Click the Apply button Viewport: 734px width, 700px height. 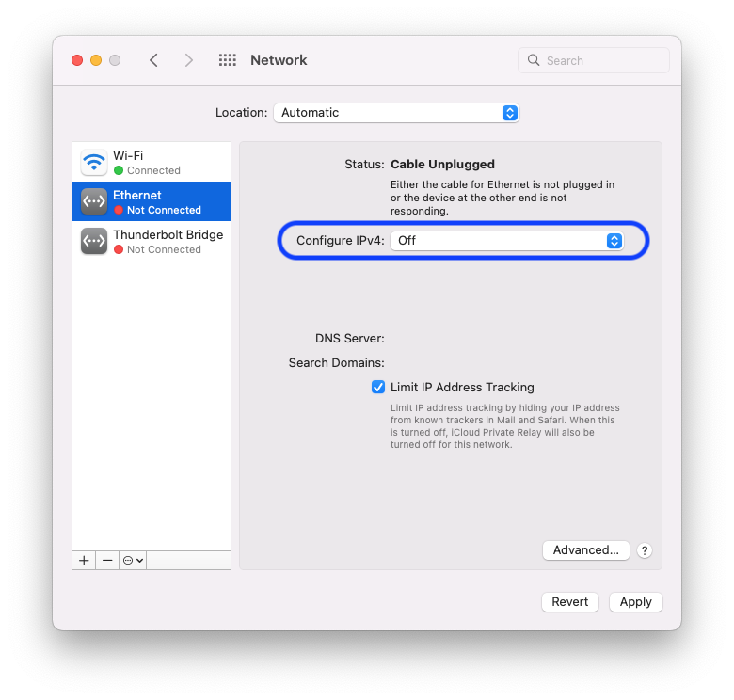(x=636, y=602)
